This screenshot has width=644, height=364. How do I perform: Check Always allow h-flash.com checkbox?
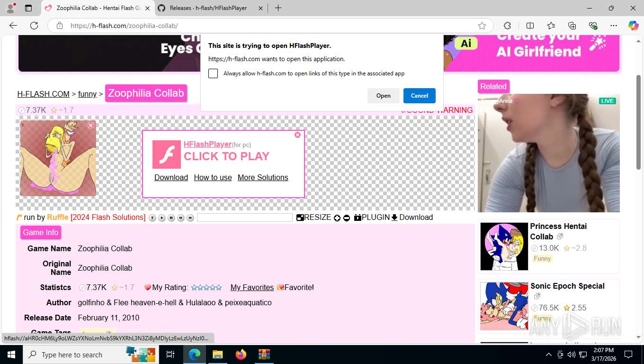click(x=213, y=73)
